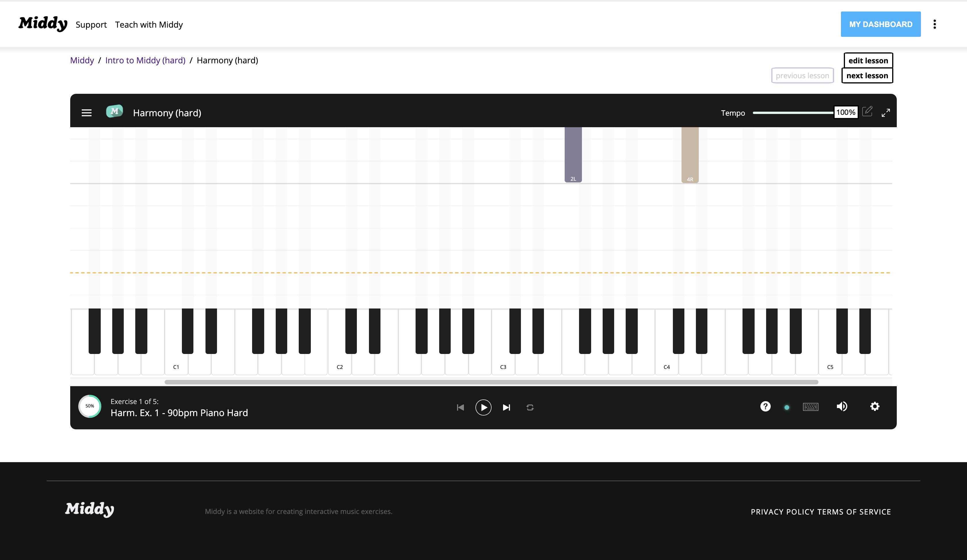
Task: Click the 100% tempo input field
Action: tap(846, 113)
